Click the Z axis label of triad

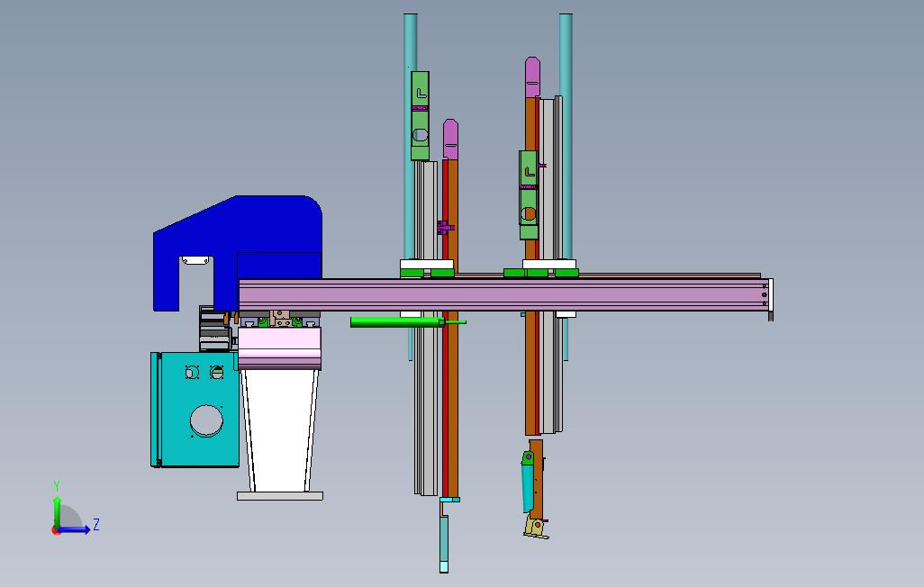pyautogui.click(x=96, y=525)
